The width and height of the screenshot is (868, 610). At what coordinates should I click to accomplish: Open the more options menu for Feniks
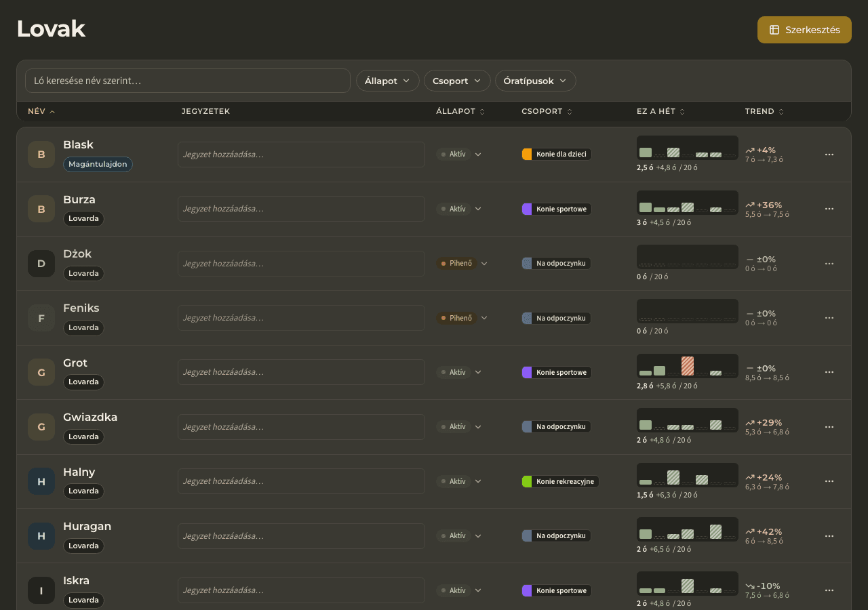pos(829,318)
